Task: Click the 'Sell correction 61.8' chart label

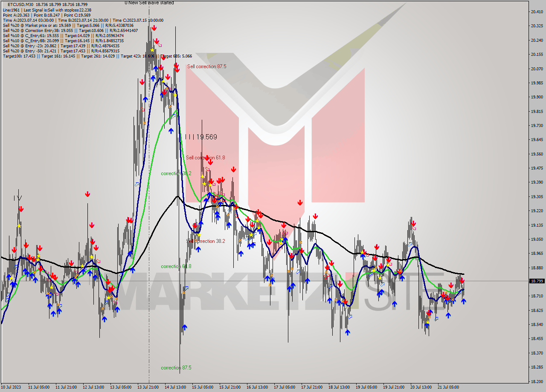Action: pyautogui.click(x=205, y=158)
